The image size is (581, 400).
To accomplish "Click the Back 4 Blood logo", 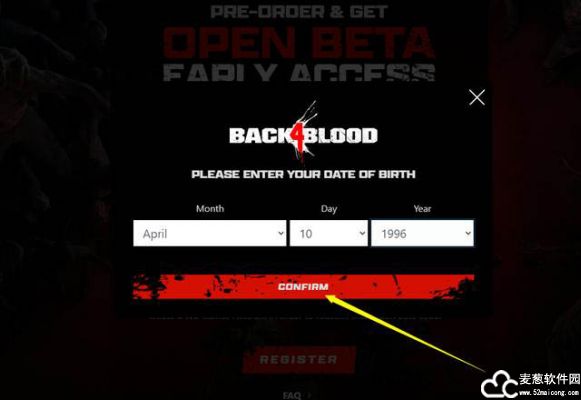I will click(303, 132).
